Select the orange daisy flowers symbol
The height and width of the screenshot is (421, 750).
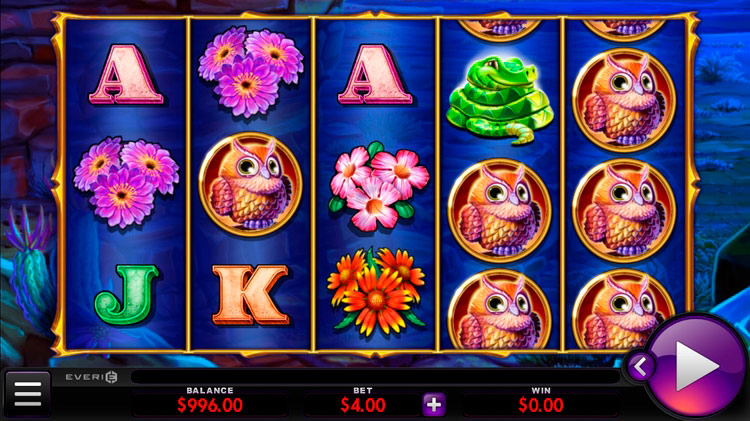[376, 292]
